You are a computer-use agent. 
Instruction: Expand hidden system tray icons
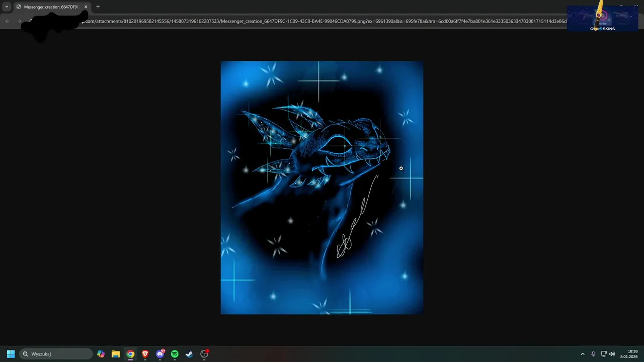[x=583, y=354]
